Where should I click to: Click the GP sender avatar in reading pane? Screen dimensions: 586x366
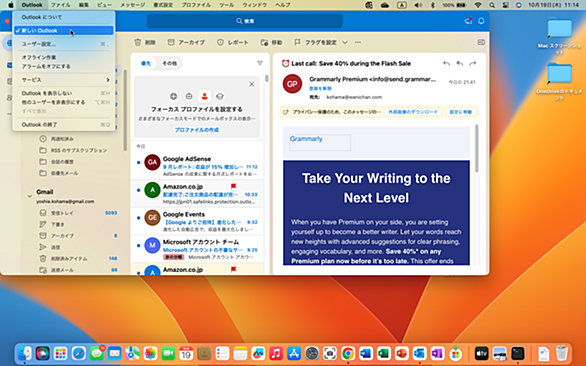pos(292,84)
